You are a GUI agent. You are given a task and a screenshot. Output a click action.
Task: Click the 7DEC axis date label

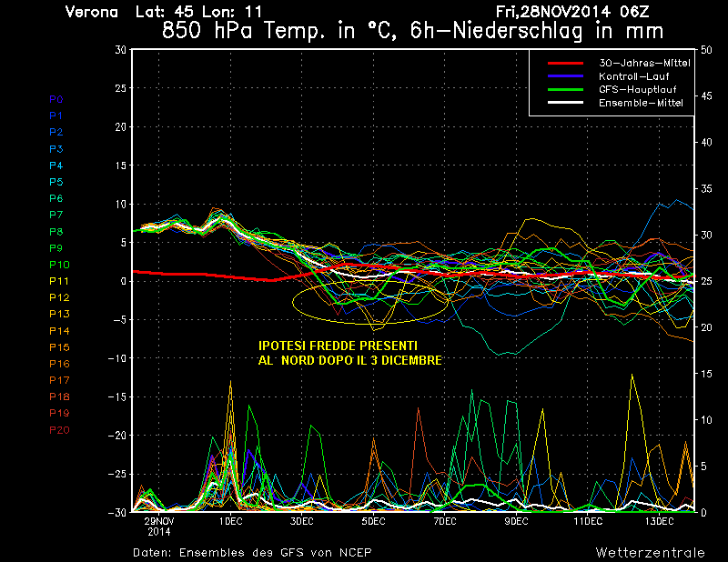click(x=445, y=521)
